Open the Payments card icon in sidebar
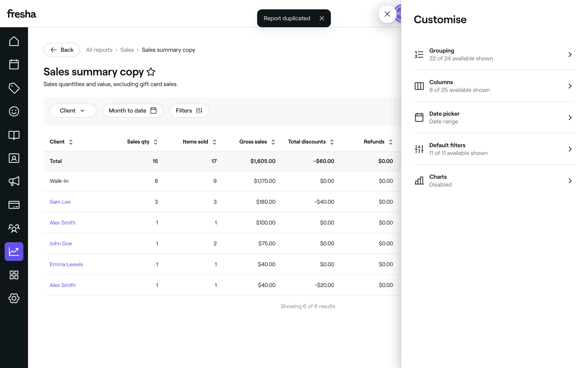The image size is (588, 368). pyautogui.click(x=14, y=205)
